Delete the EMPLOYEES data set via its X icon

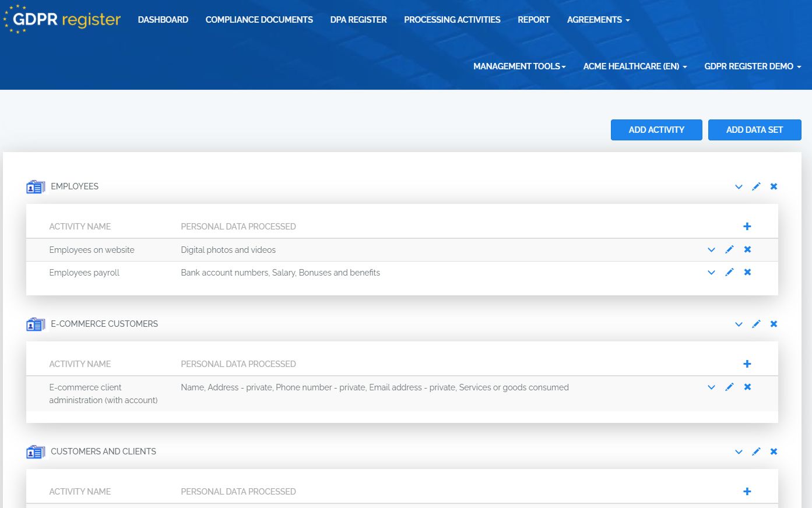click(x=774, y=186)
